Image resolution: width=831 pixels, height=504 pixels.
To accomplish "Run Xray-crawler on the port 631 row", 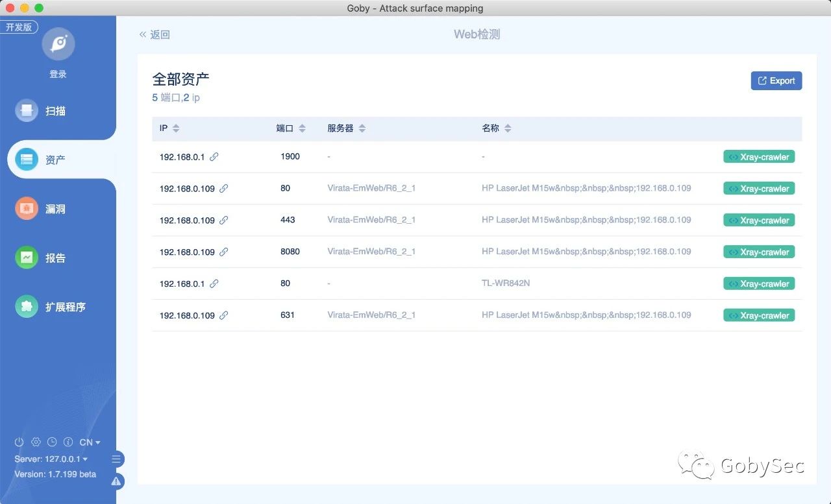I will click(x=759, y=315).
